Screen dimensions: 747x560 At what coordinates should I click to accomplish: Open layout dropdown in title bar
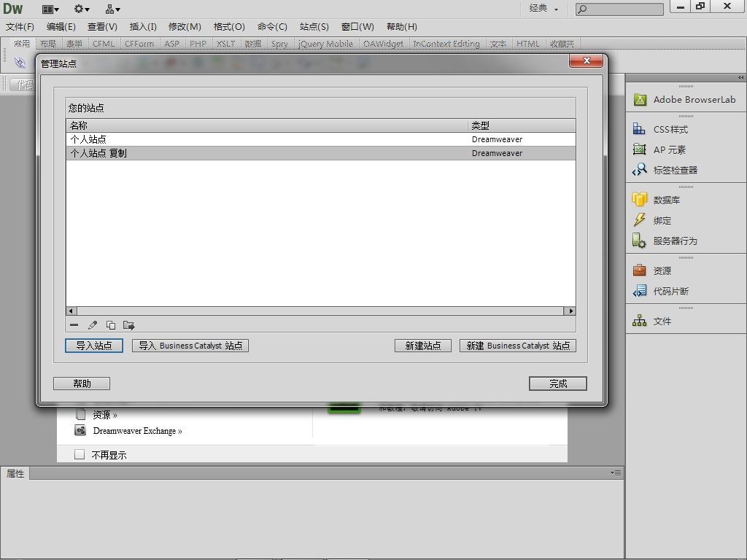[50, 9]
